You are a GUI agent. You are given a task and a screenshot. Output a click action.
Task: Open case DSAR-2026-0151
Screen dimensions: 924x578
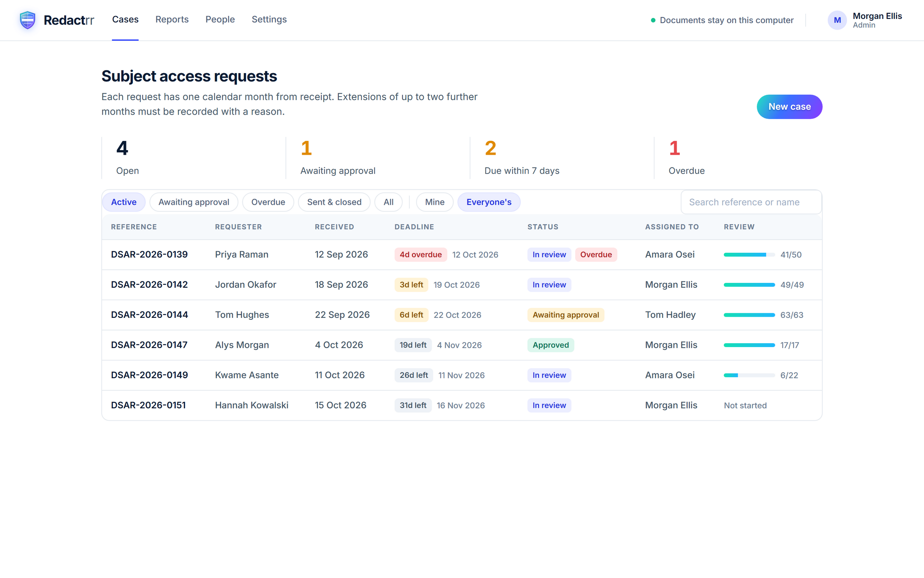coord(148,405)
